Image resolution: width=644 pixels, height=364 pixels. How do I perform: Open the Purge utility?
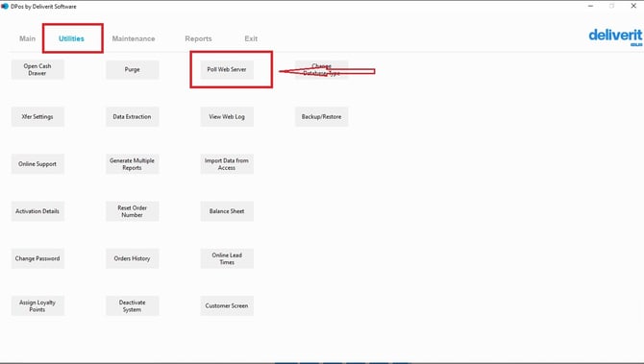(x=133, y=69)
